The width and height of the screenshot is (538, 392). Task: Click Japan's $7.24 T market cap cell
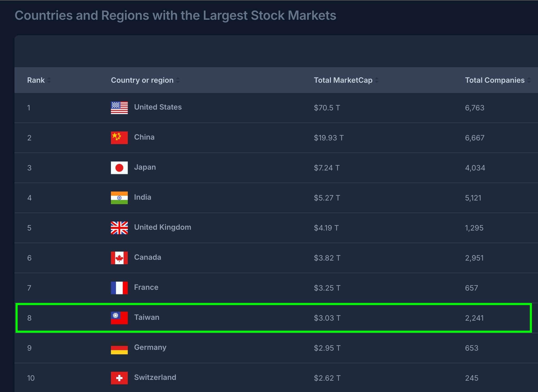pos(327,168)
